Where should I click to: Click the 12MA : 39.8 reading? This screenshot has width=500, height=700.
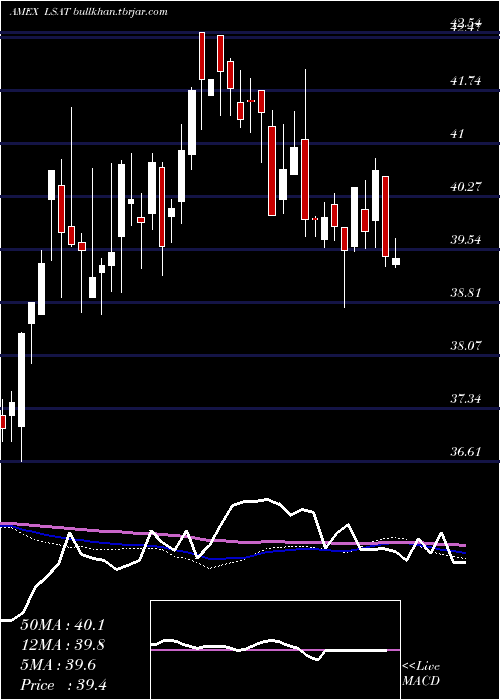click(x=63, y=645)
